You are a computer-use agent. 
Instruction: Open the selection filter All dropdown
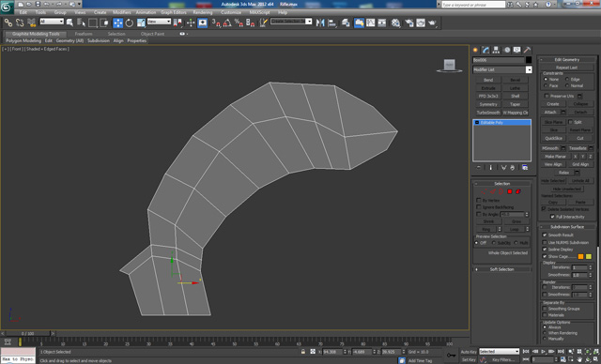coord(52,22)
